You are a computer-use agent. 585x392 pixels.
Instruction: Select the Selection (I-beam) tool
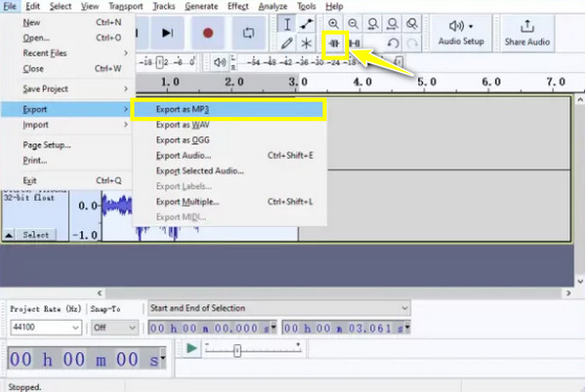tap(287, 24)
